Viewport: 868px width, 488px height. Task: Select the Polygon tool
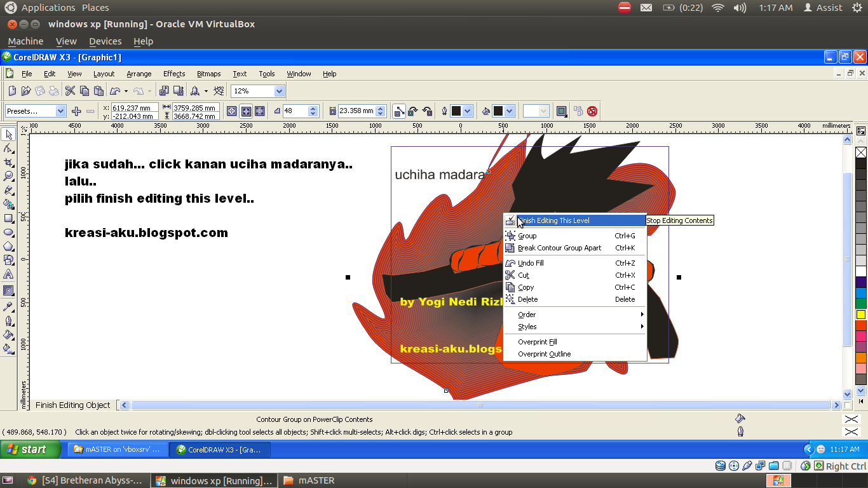[9, 246]
